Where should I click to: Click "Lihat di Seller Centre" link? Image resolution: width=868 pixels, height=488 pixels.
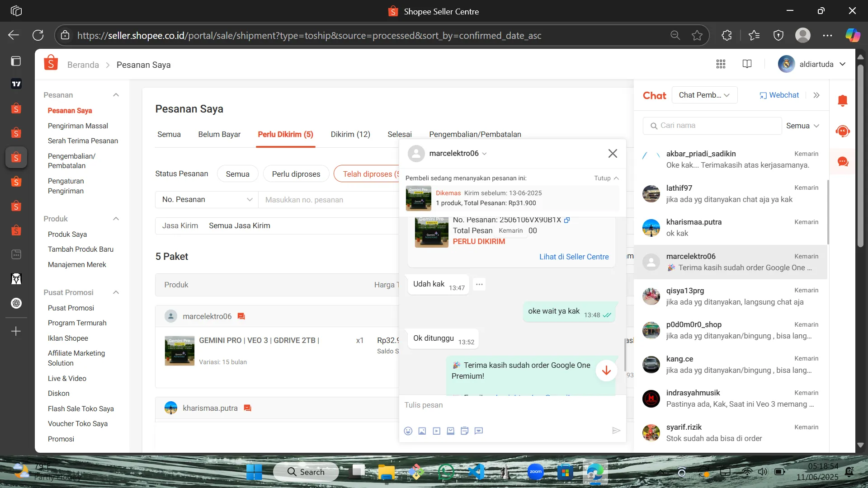pos(574,257)
